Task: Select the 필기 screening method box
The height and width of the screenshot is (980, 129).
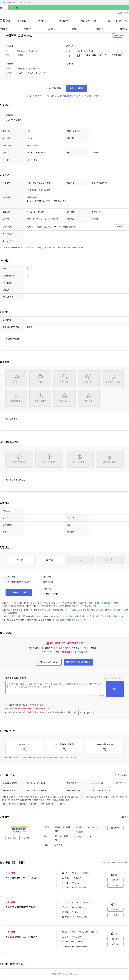Action: (x=79, y=560)
